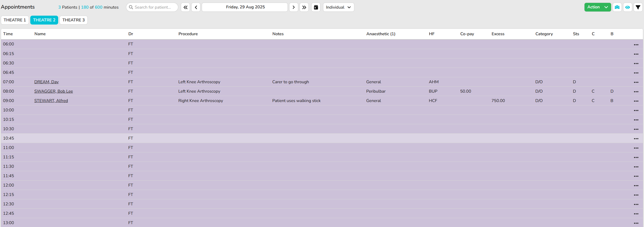Select the THEATRE 2 tab

pyautogui.click(x=44, y=20)
